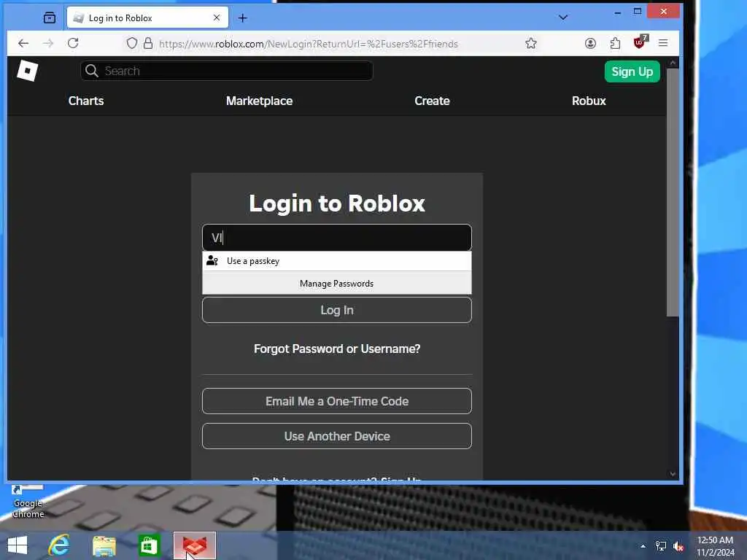Expand the list all tabs chevron

(563, 17)
